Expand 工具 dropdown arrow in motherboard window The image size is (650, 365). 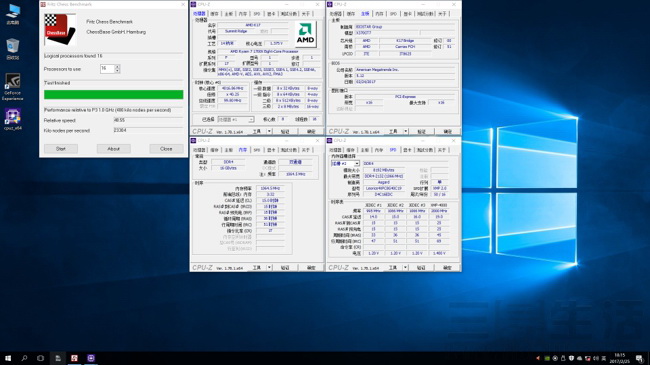[405, 131]
